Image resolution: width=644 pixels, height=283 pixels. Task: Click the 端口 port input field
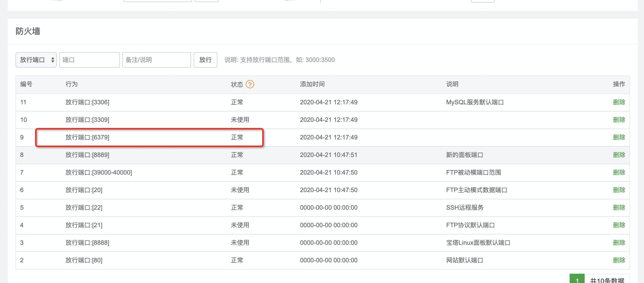(89, 60)
